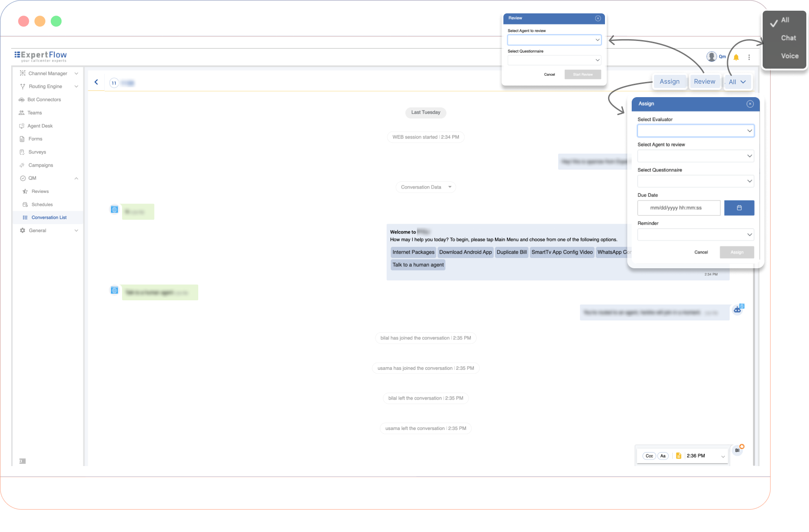Screen dimensions: 809x532
Task: Close the Review popup
Action: pos(598,18)
